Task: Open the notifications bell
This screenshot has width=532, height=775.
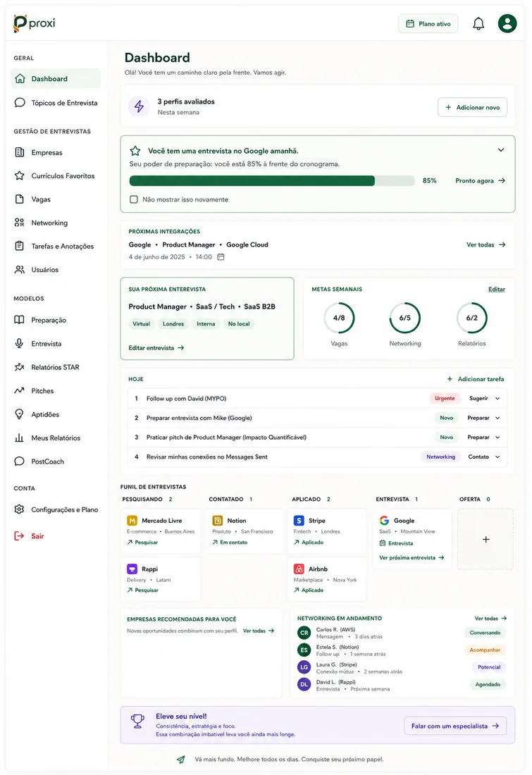Action: coord(478,24)
